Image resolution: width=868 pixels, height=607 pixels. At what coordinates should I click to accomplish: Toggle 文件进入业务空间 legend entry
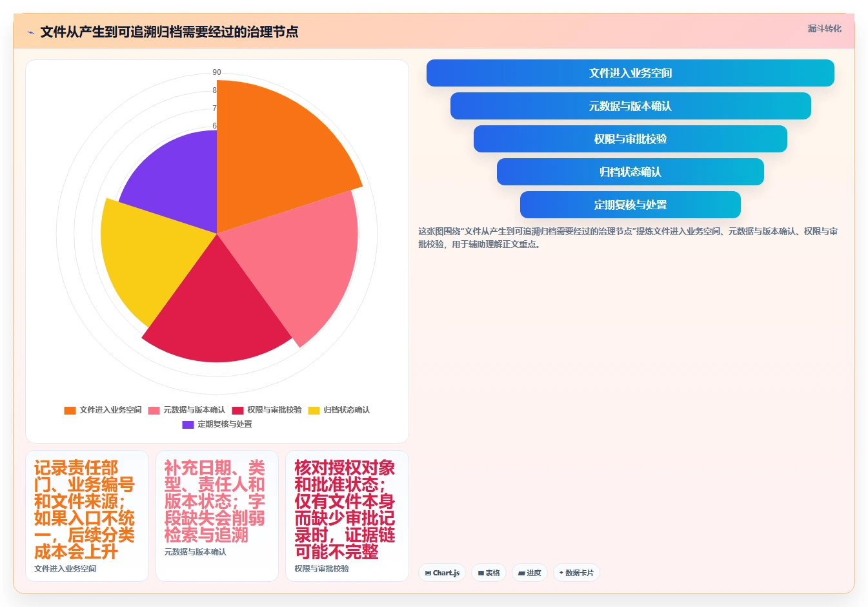pos(103,410)
